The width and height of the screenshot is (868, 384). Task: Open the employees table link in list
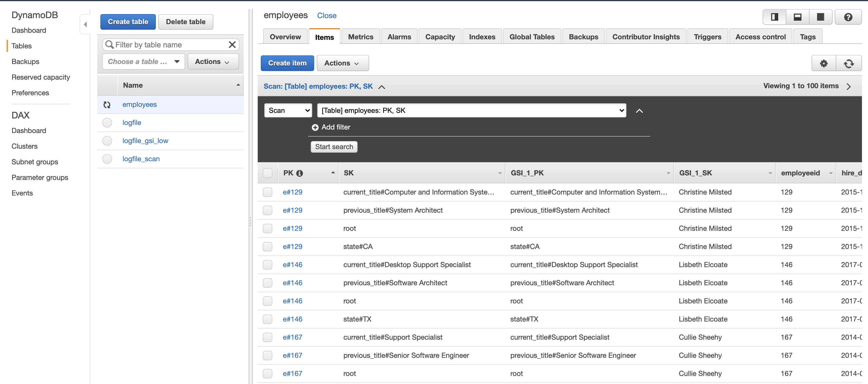pos(139,105)
